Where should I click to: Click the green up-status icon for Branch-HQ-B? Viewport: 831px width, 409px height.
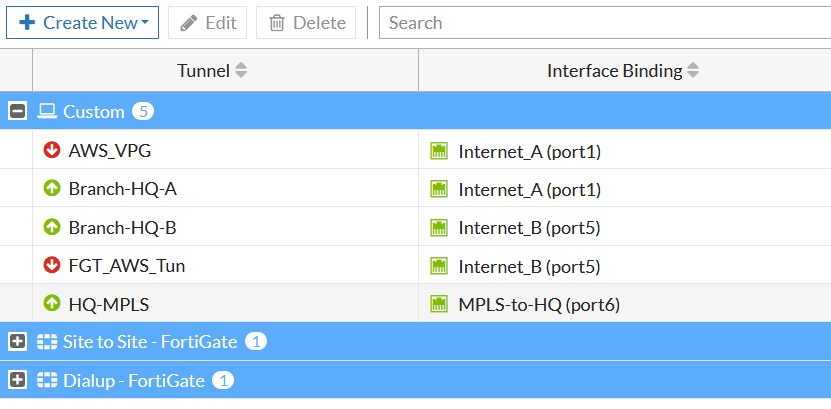click(52, 227)
